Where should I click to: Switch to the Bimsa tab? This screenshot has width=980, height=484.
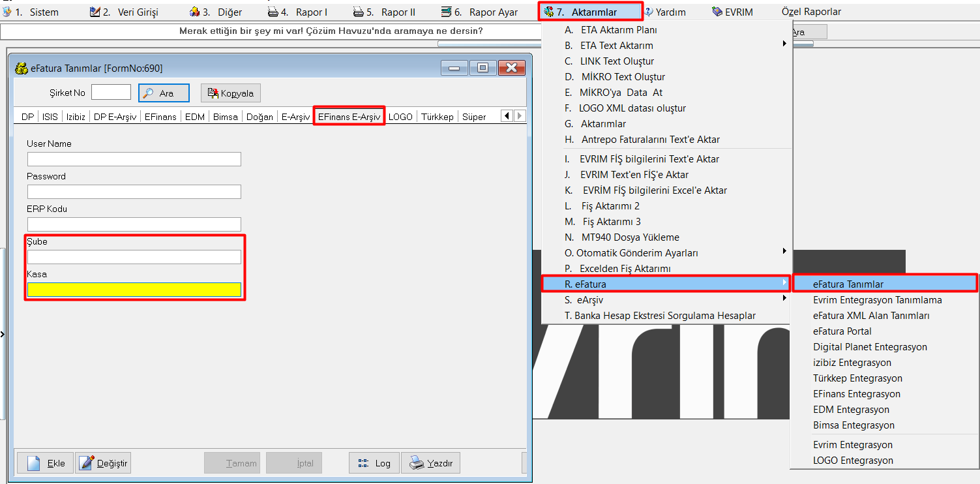point(226,117)
